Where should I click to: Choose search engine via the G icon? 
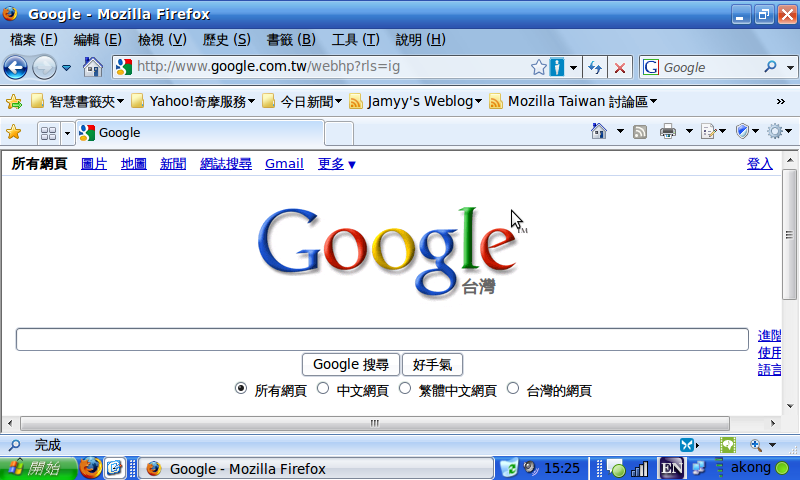click(651, 67)
